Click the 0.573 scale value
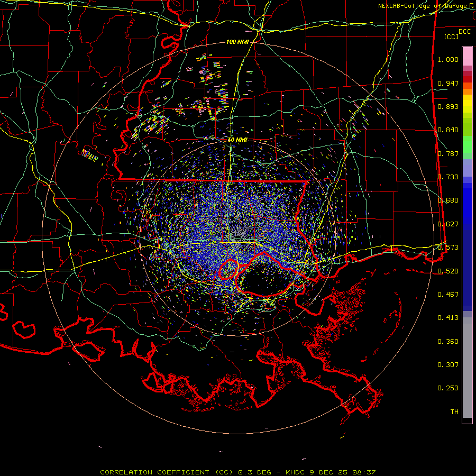The width and height of the screenshot is (476, 476). pyautogui.click(x=448, y=248)
